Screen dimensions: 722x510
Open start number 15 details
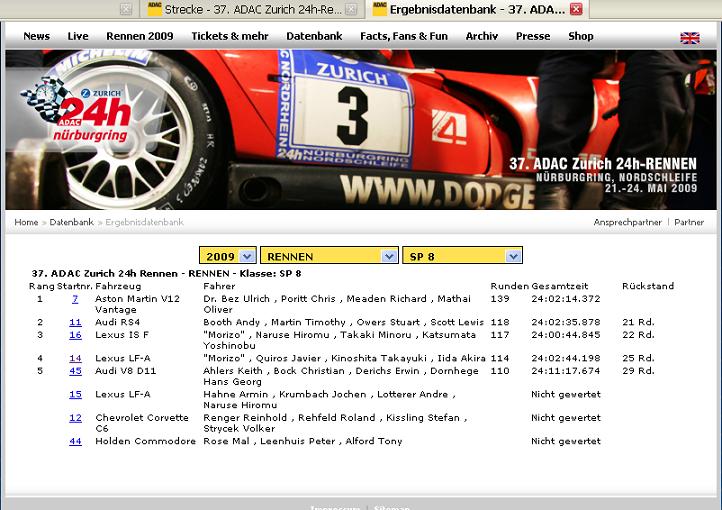[x=75, y=394]
